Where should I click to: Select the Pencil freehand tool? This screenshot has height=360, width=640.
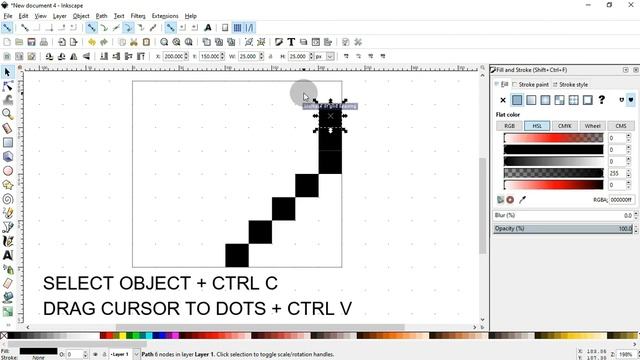point(7,213)
